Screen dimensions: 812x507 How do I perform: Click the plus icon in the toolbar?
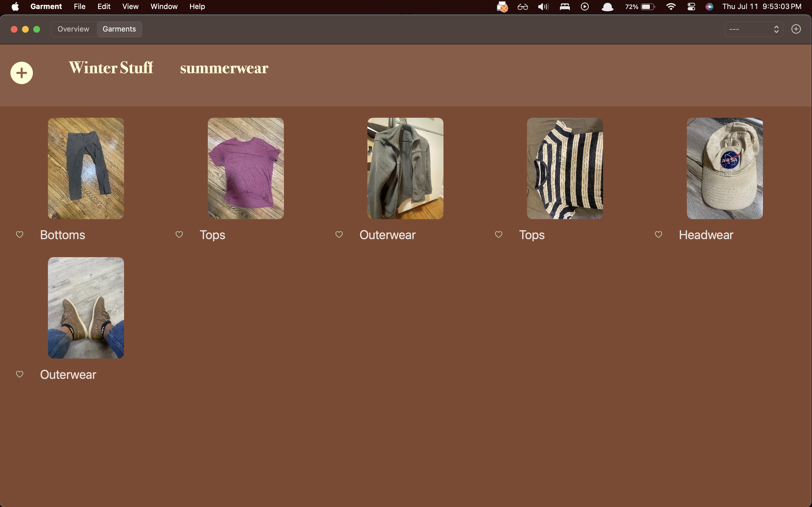coord(796,29)
